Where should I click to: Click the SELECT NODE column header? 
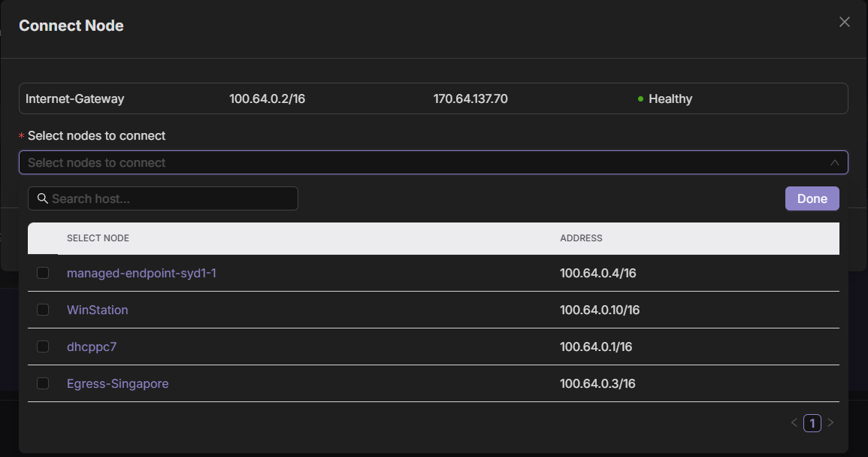click(x=98, y=238)
